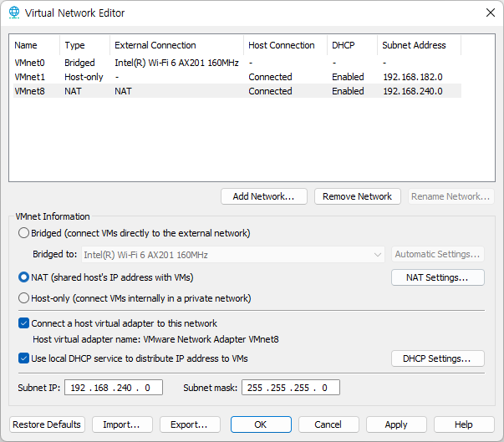Open the Bridged to adapter dropdown

[233, 255]
